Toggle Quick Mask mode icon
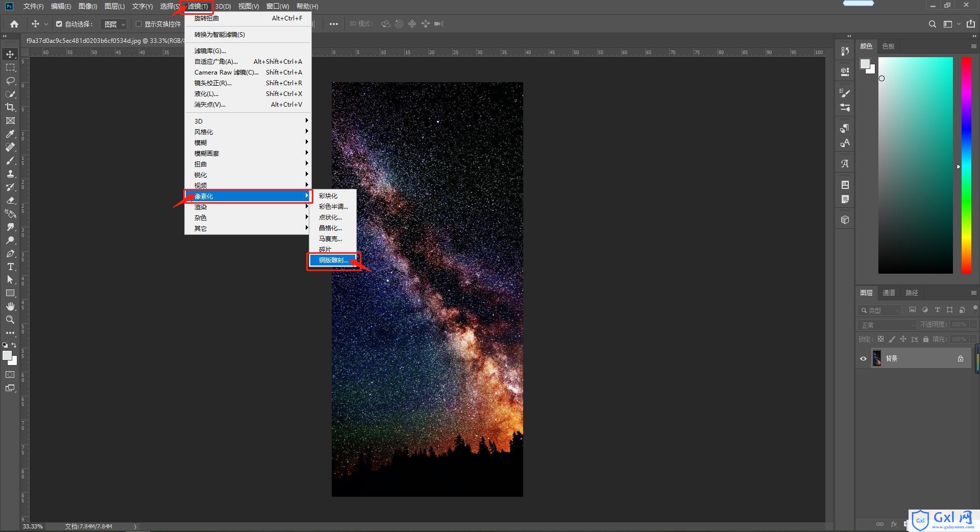 click(10, 374)
